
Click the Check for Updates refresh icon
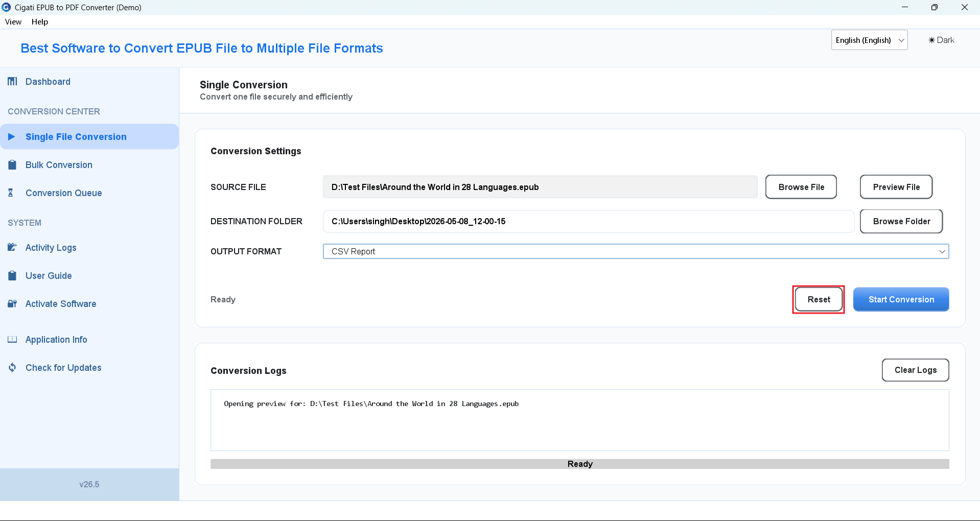pyautogui.click(x=12, y=368)
